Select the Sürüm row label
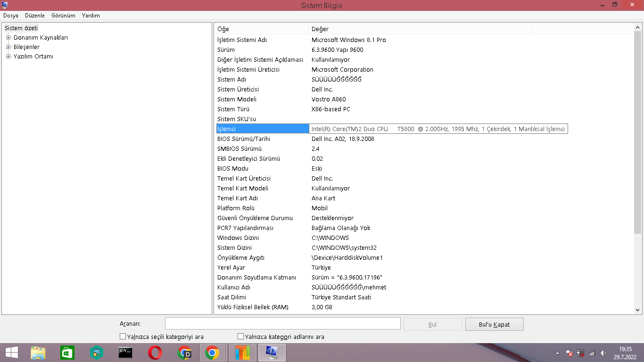Viewport: 644px width, 362px height. pos(226,50)
